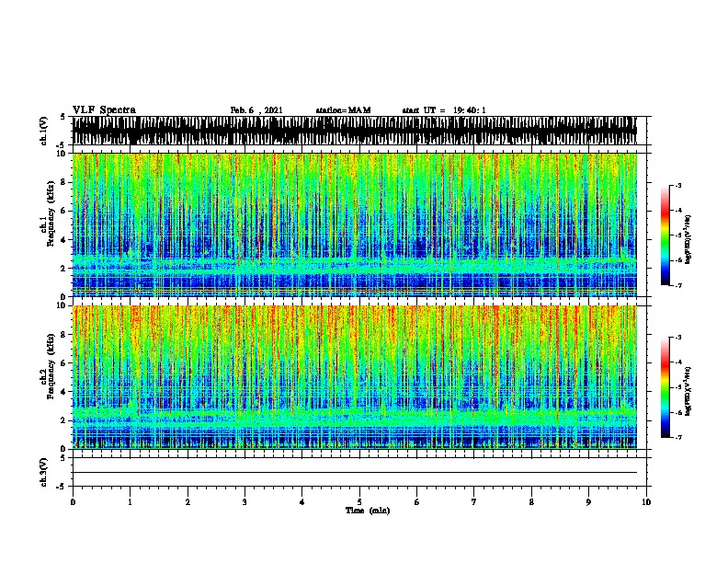Click the "VLF Spectra" plot title

click(x=104, y=110)
